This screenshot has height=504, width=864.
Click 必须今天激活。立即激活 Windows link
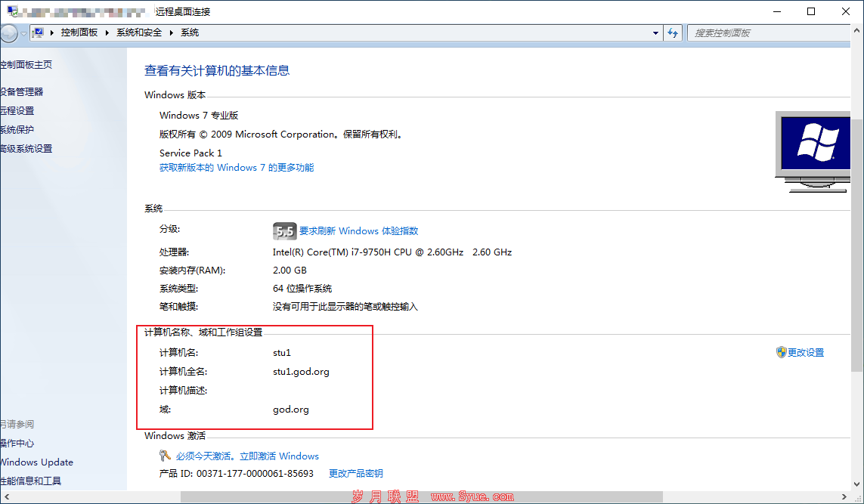tap(247, 456)
